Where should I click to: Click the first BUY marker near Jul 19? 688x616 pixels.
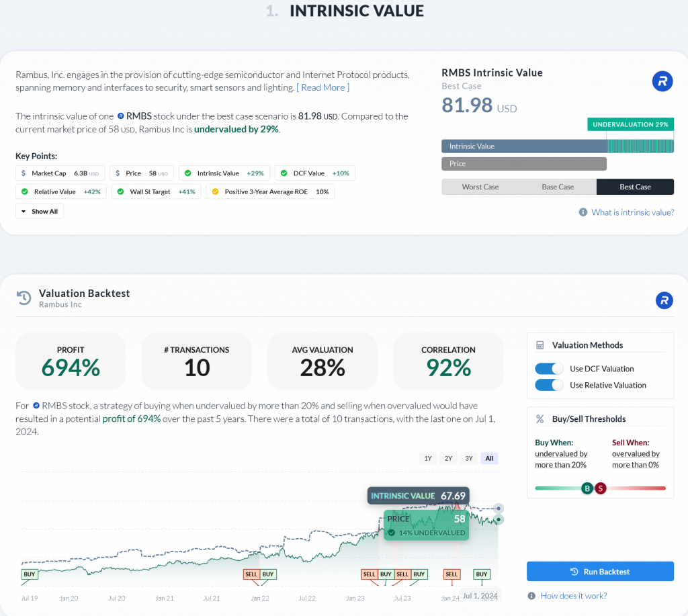point(30,574)
